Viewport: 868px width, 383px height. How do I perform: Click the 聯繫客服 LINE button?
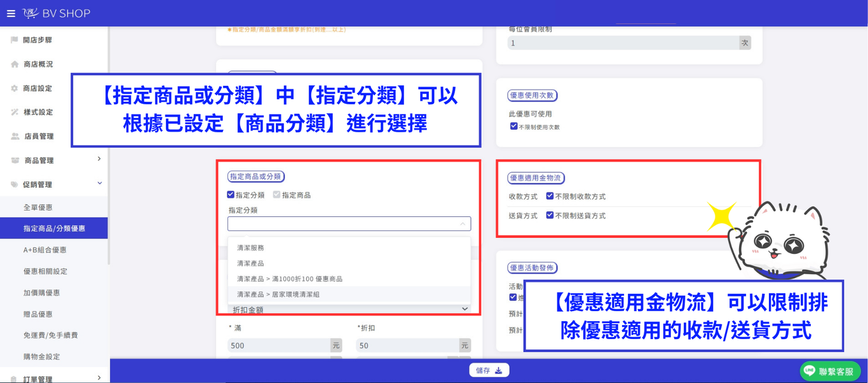point(830,371)
